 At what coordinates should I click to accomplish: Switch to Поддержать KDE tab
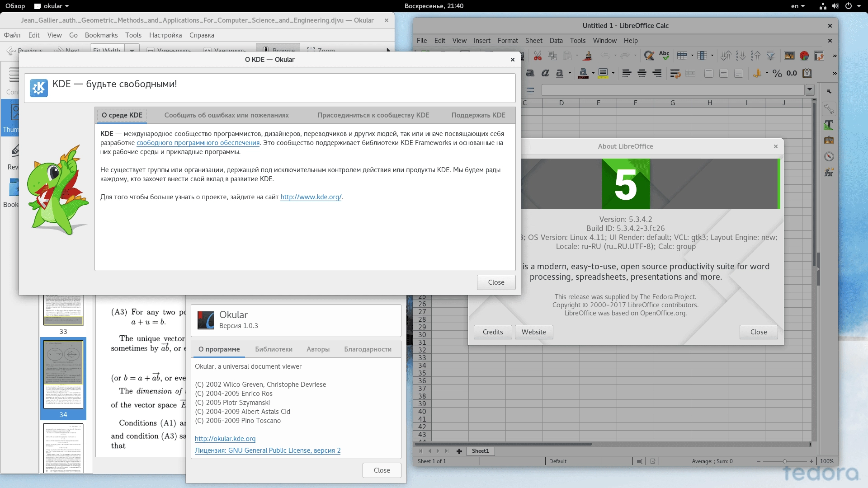478,115
